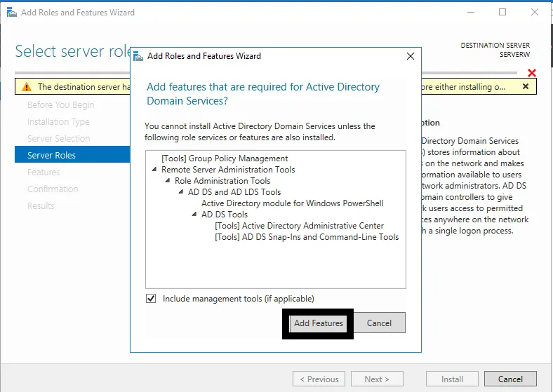The image size is (553, 392).
Task: Cancel the required features dialog
Action: pyautogui.click(x=379, y=323)
